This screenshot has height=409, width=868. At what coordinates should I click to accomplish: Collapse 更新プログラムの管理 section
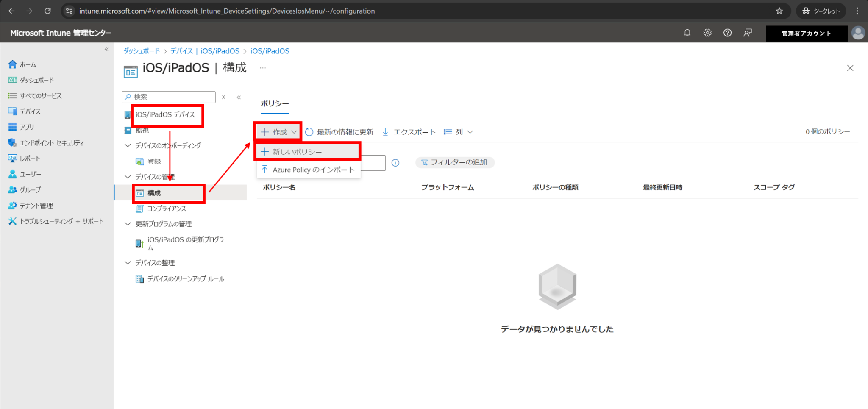pyautogui.click(x=128, y=224)
